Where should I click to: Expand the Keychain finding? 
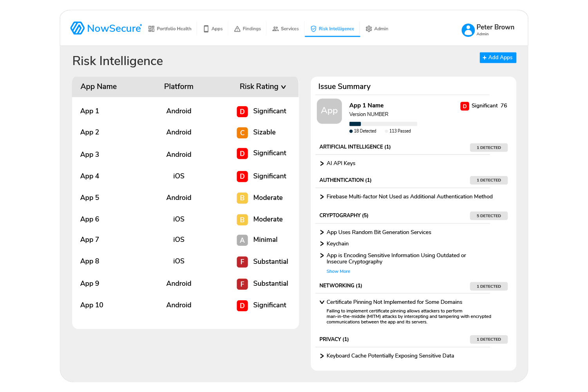point(322,244)
